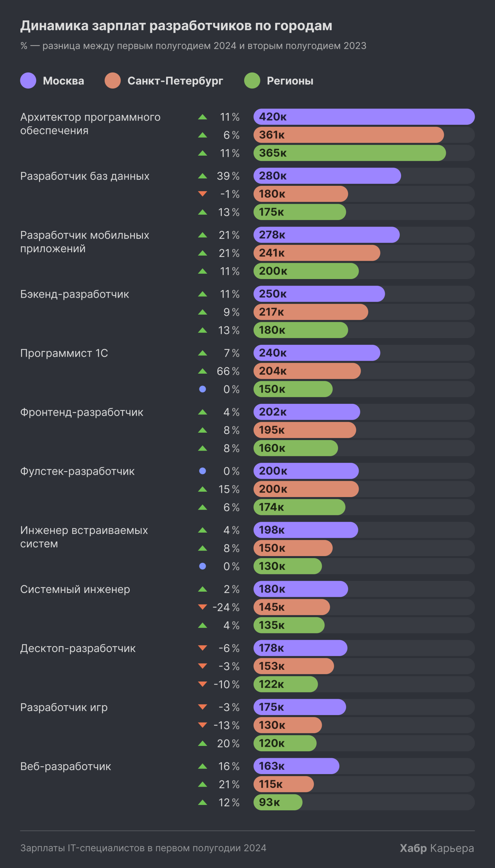Click the green Регионы legend circle
The image size is (495, 868).
pyautogui.click(x=252, y=81)
